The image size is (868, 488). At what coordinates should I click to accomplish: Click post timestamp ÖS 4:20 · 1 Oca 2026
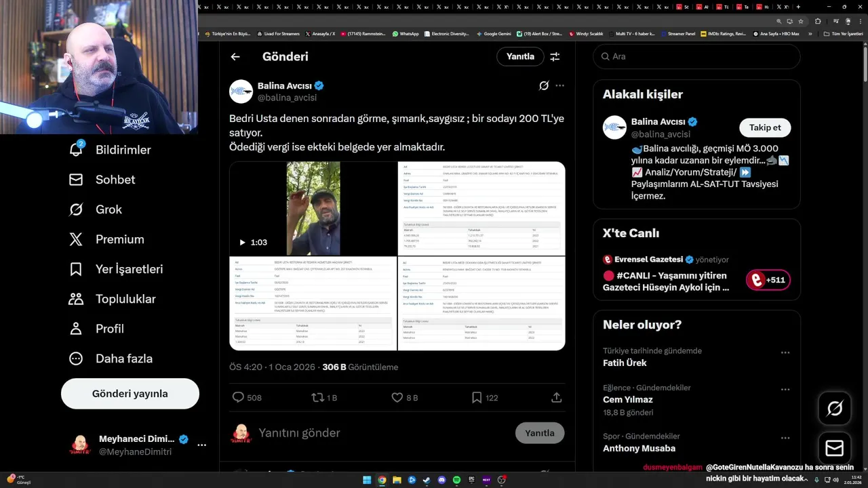coord(272,367)
